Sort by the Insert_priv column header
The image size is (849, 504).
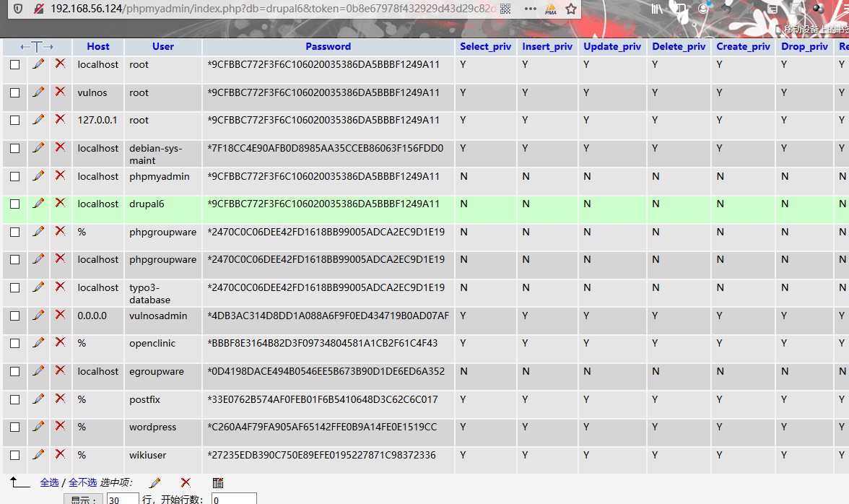[547, 46]
